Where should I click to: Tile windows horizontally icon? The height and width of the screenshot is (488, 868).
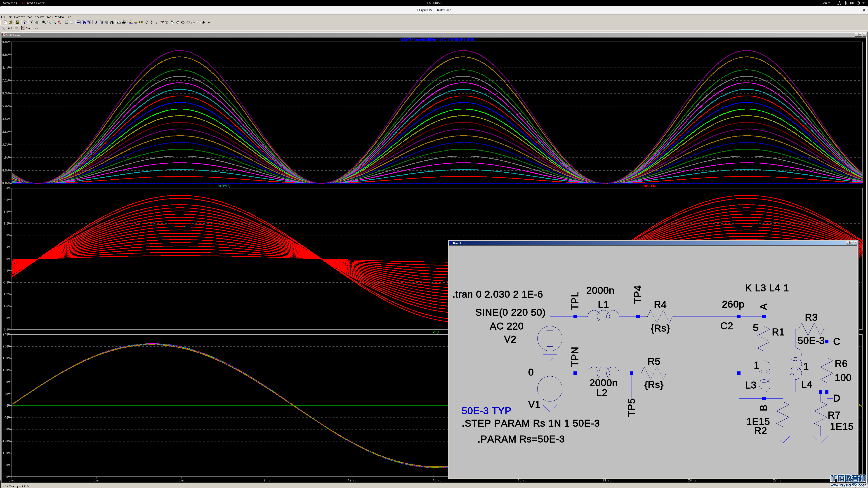pos(78,22)
